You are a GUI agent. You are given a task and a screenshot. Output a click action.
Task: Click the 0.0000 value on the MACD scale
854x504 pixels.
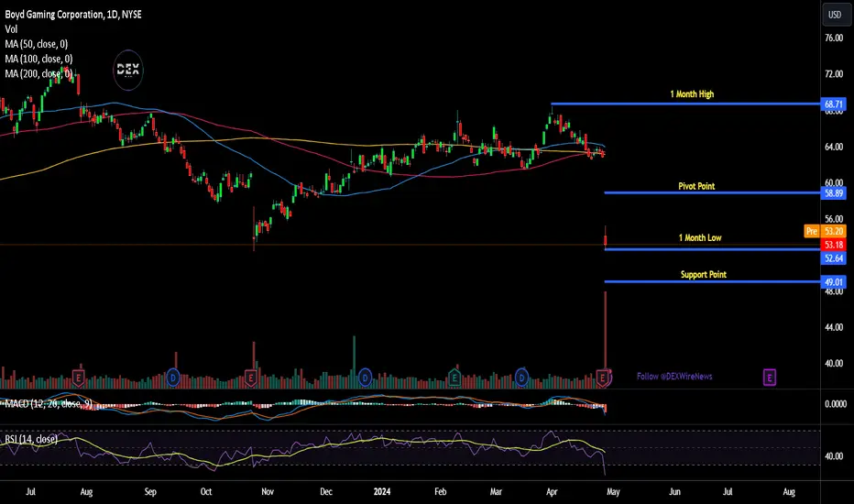(836, 404)
